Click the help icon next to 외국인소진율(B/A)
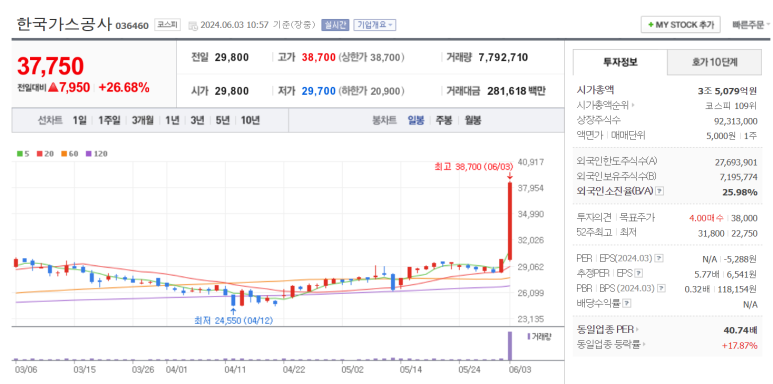Viewport: 773px width, 384px height. [659, 191]
